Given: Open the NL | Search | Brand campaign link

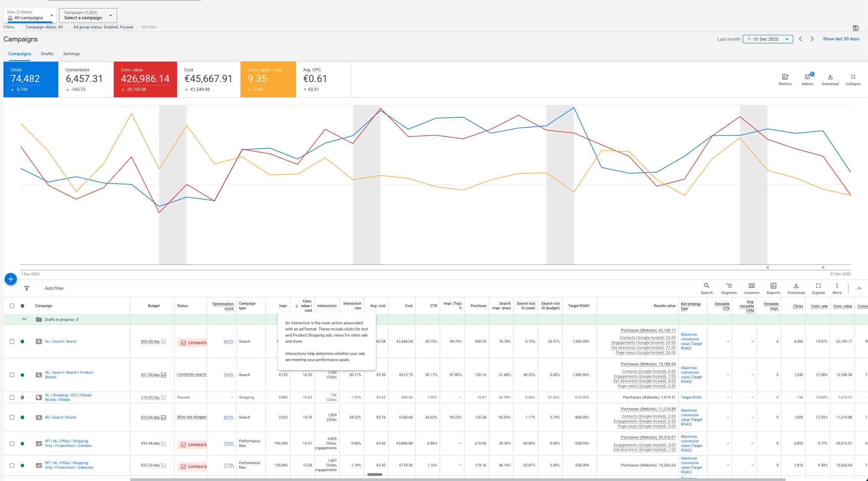Looking at the screenshot, I should 61,341.
